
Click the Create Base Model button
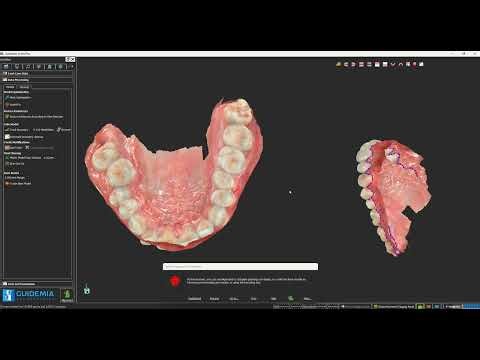[x=18, y=184]
